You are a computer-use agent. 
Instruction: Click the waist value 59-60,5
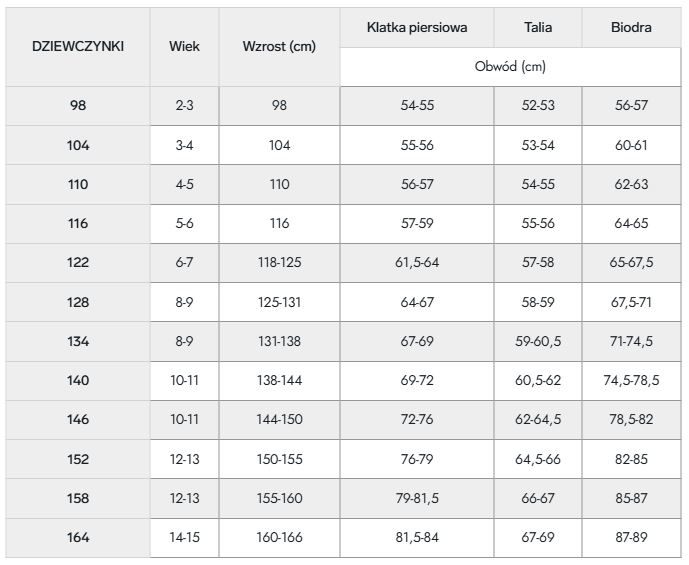point(537,342)
